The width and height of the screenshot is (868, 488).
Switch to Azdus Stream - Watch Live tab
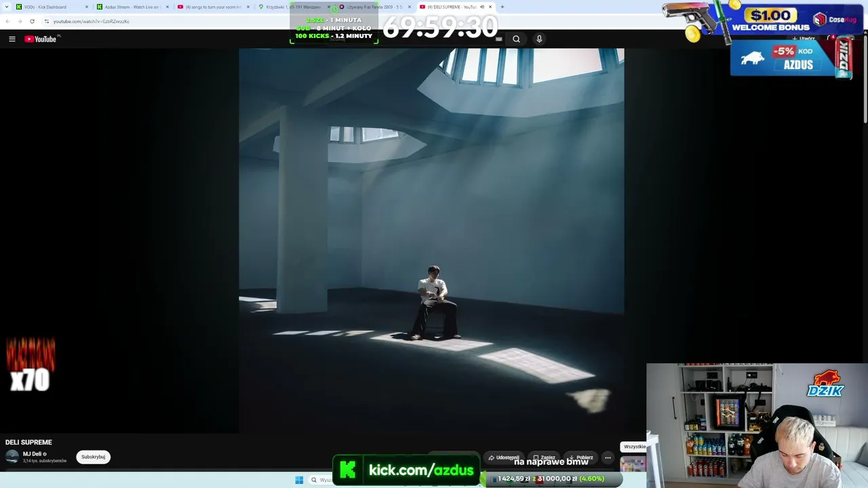(132, 7)
